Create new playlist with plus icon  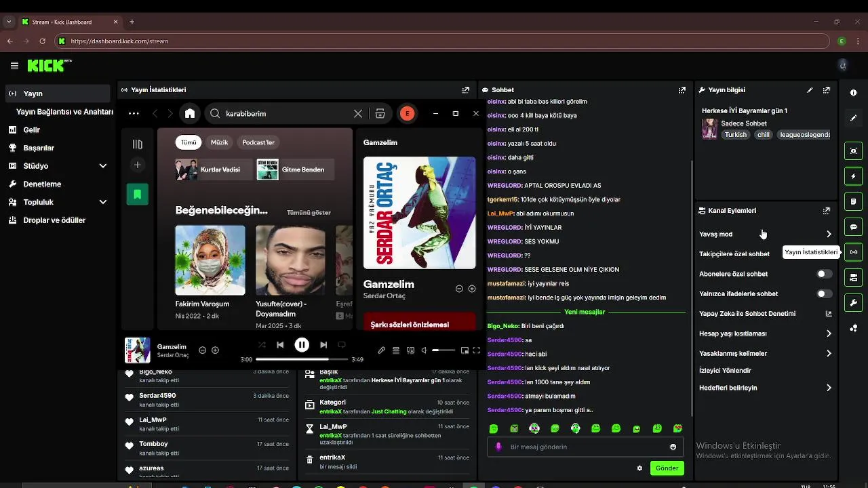coord(137,165)
